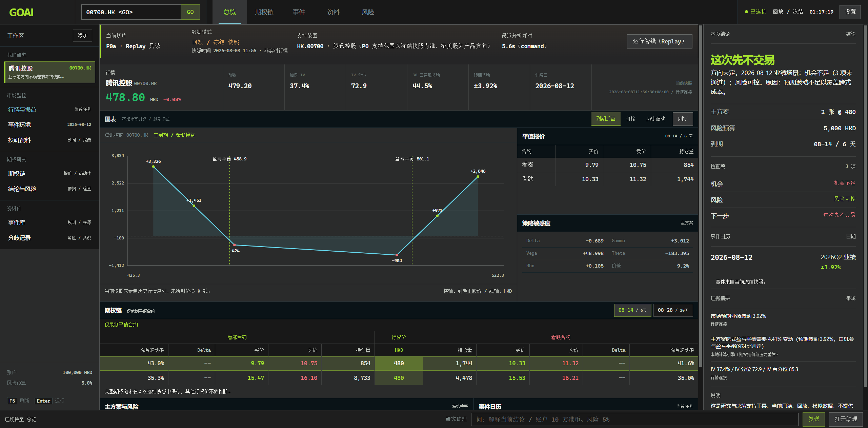Click the 账户 100,000 HKD value

pos(77,372)
